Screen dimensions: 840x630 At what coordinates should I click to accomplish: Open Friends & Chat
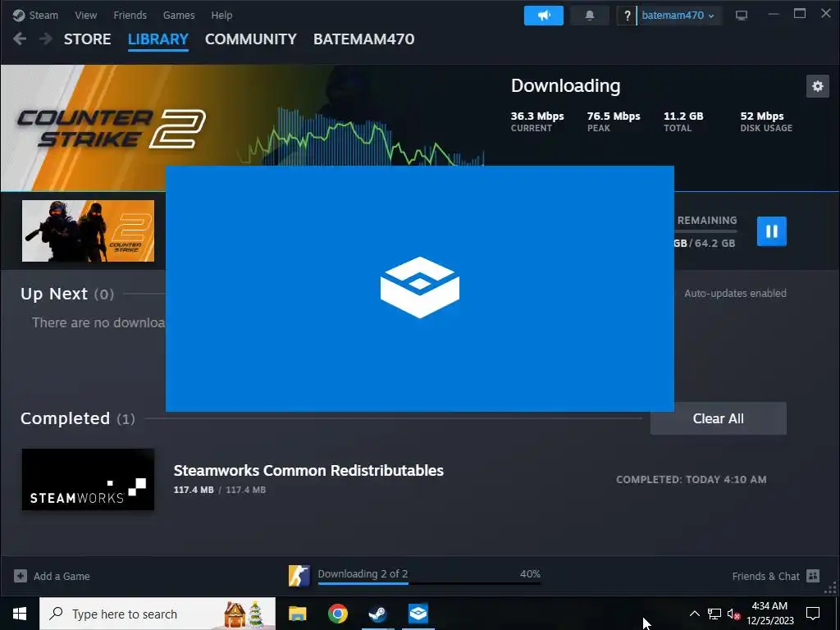coord(766,576)
